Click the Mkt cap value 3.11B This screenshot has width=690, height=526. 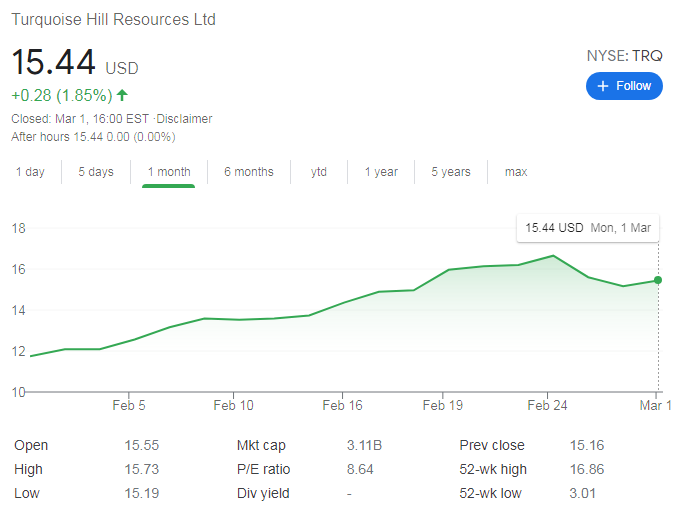click(364, 445)
